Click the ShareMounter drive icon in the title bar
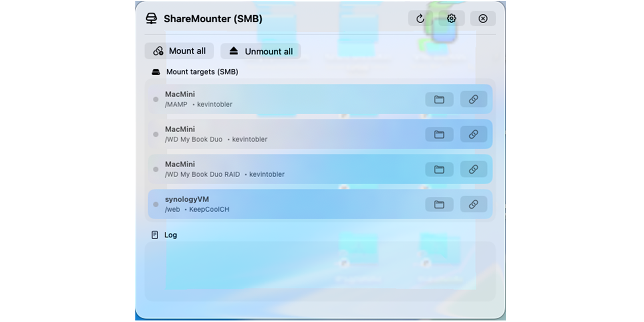Viewport: 644px width, 322px height. [151, 18]
